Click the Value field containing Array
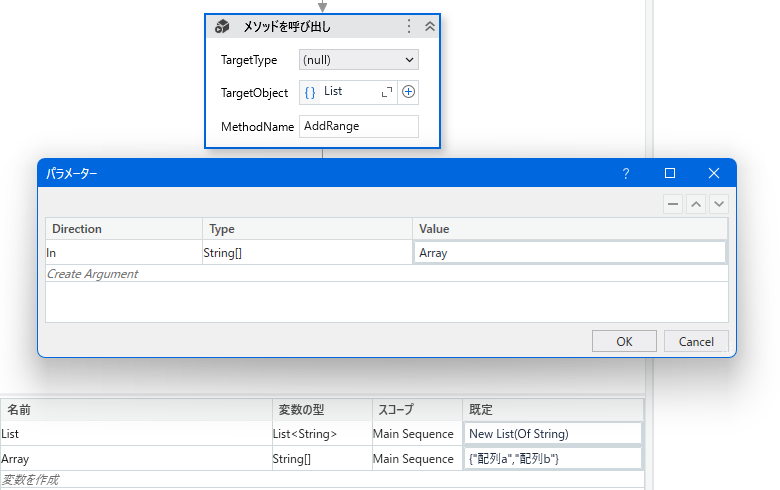This screenshot has height=490, width=780. [x=570, y=253]
